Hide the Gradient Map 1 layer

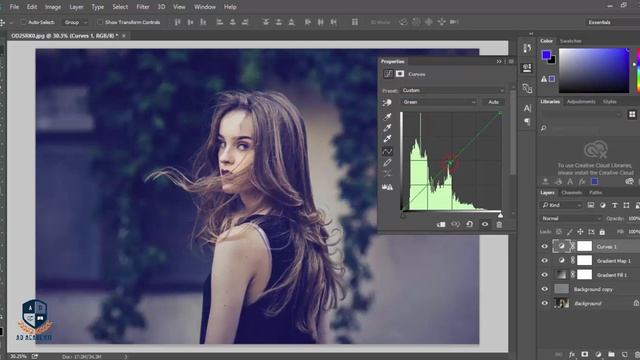(544, 260)
